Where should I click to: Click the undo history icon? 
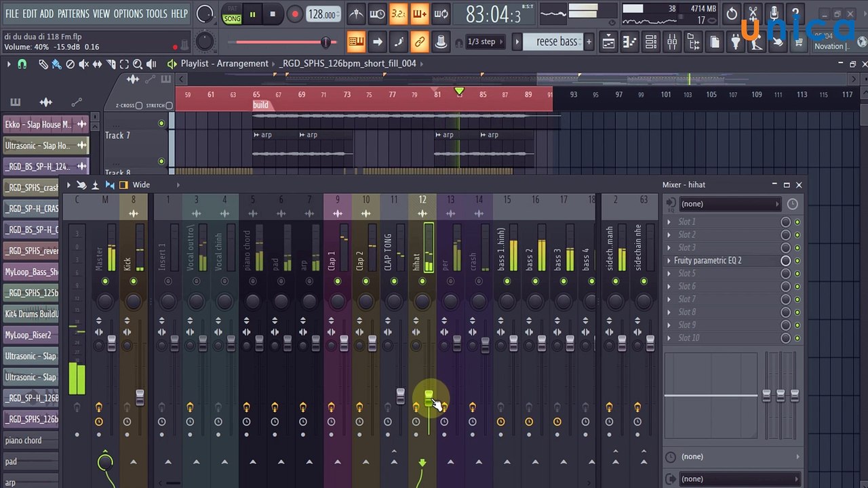point(732,14)
